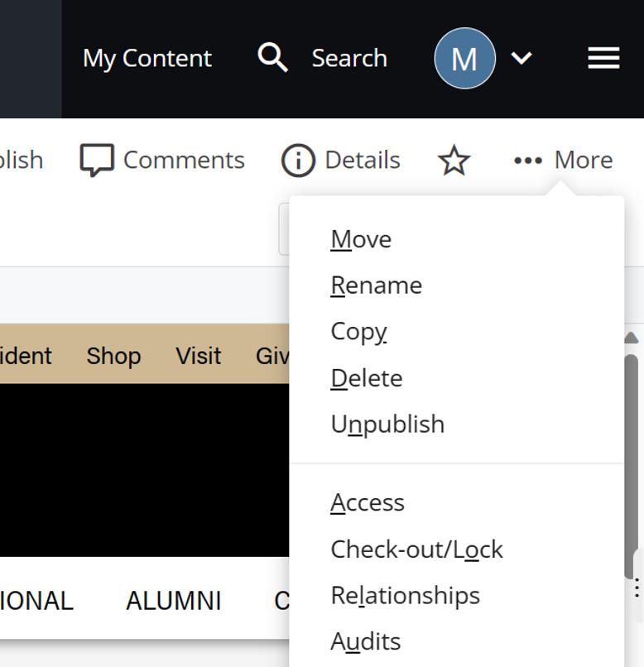Image resolution: width=644 pixels, height=667 pixels.
Task: Favorite with the star icon
Action: [x=454, y=161]
